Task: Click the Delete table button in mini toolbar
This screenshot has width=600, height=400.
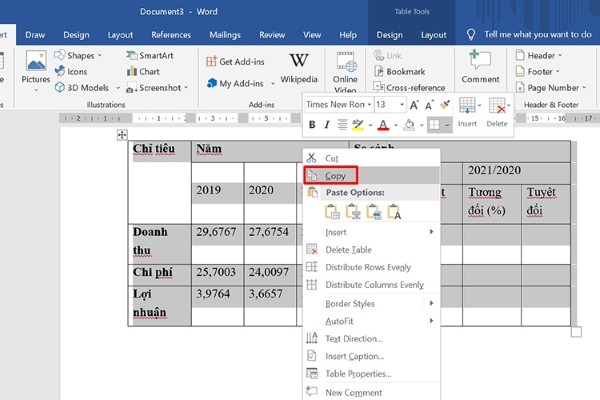Action: [x=497, y=112]
